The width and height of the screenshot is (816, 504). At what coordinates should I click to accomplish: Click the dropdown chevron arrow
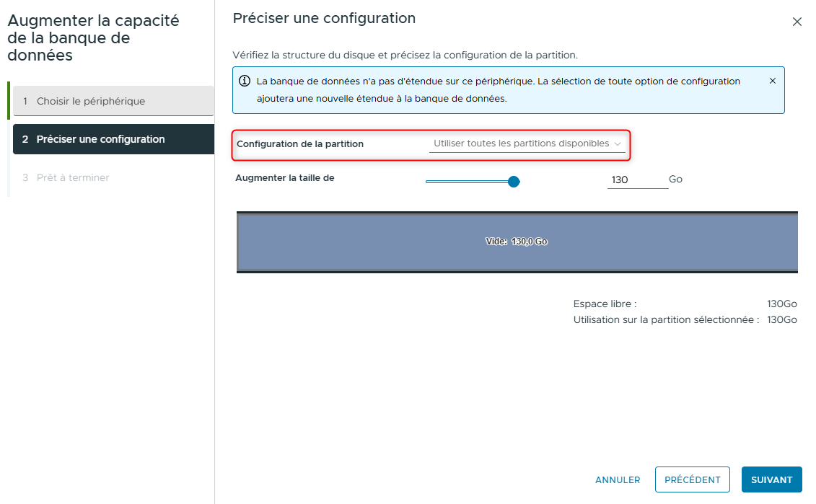[618, 143]
